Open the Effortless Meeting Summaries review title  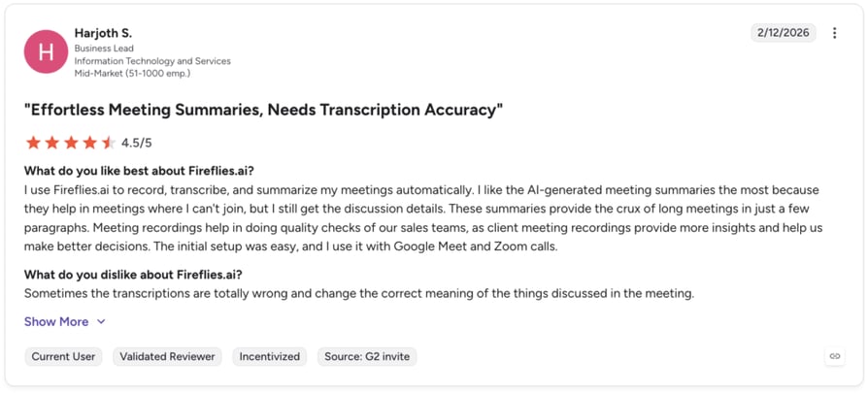(x=263, y=110)
